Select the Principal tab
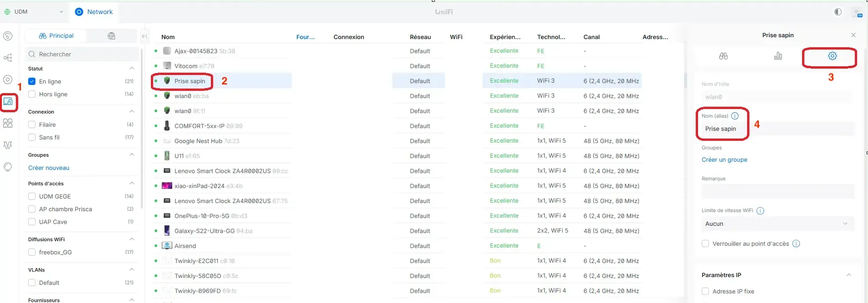868x303 pixels. point(56,36)
